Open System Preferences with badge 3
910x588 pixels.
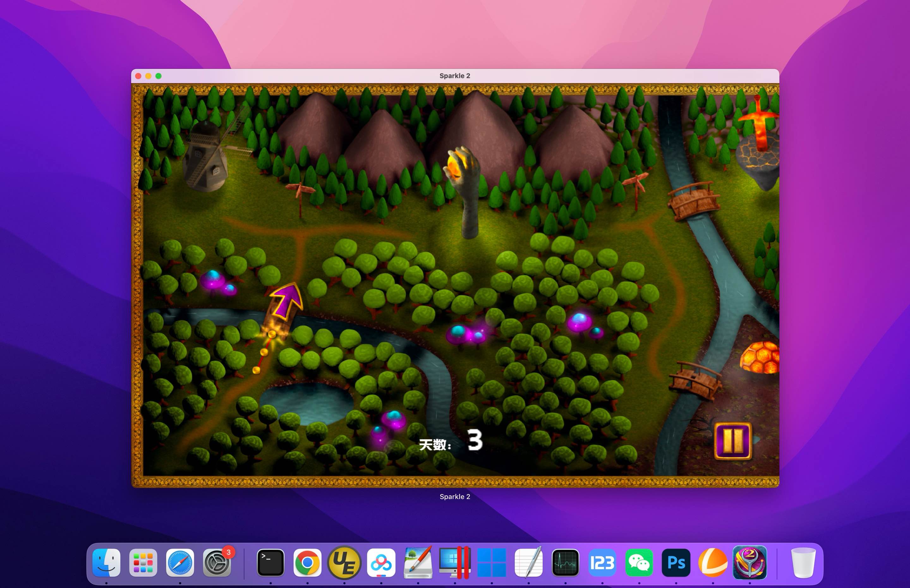pyautogui.click(x=217, y=562)
